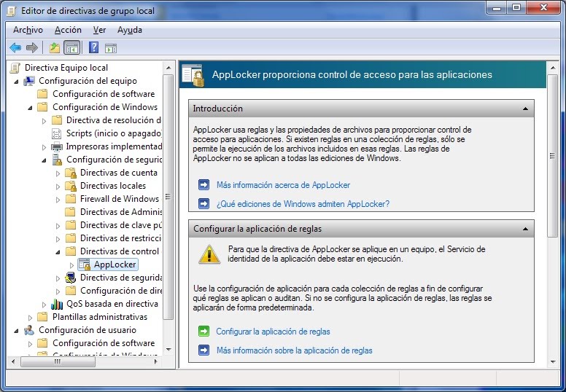This screenshot has width=566, height=392.
Task: Select the Directivas de Administrador item
Action: pyautogui.click(x=121, y=212)
